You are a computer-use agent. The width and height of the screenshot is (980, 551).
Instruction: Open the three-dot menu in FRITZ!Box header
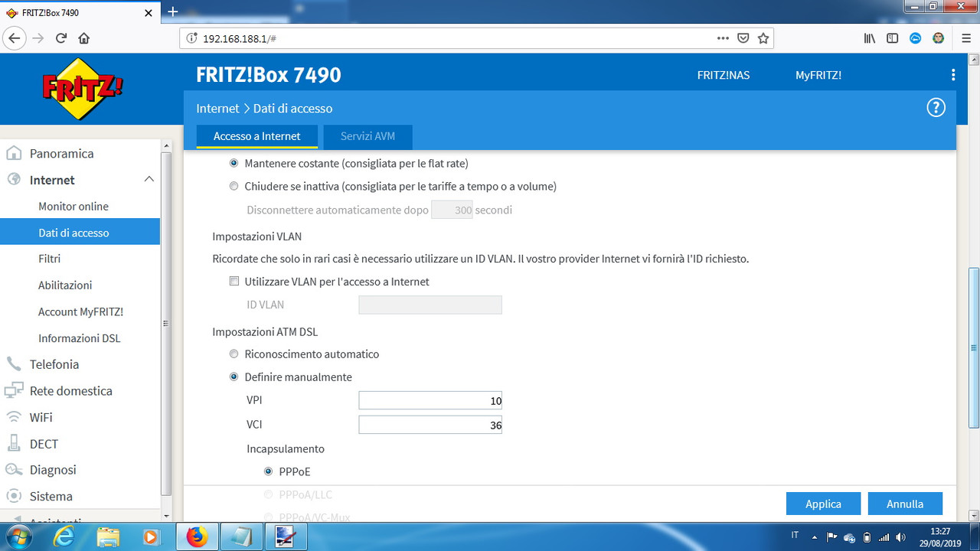953,75
